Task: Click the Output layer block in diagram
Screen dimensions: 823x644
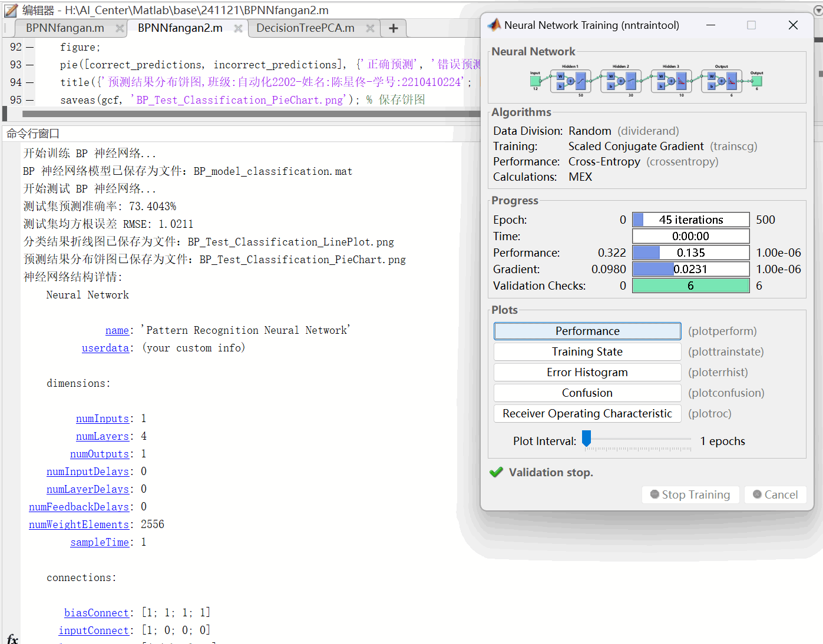Action: 722,81
